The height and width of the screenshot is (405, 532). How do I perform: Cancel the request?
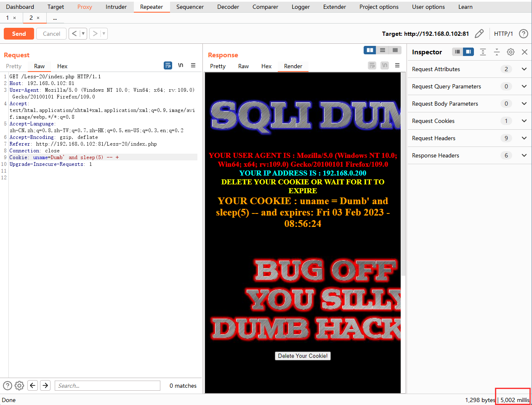(51, 34)
